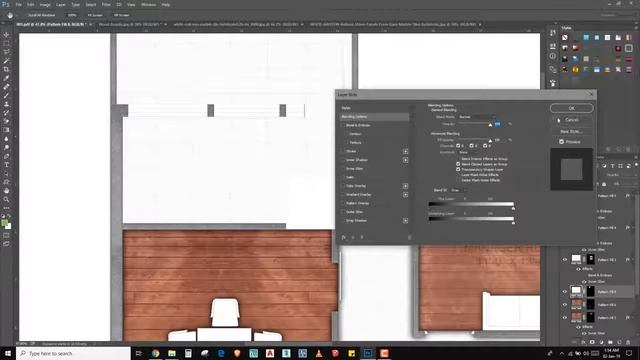Choose the red-slash no style swatch in Styles
Viewport: 640px width, 360px height.
click(565, 38)
